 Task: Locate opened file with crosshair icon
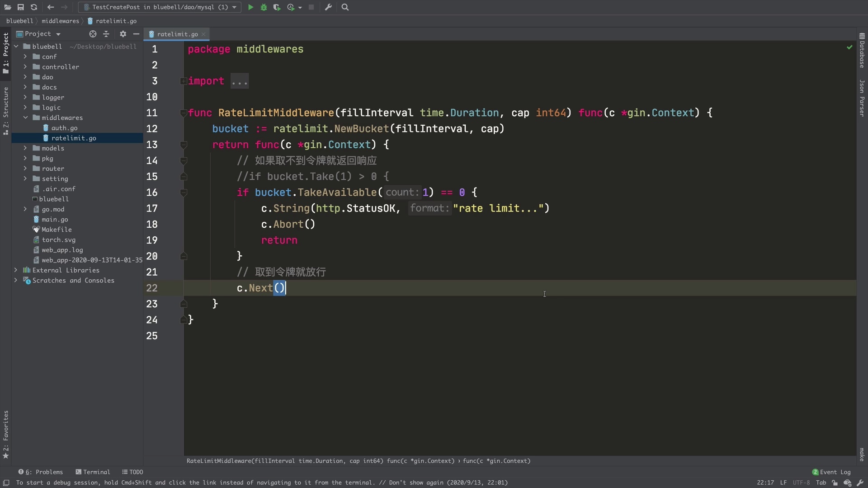click(93, 34)
